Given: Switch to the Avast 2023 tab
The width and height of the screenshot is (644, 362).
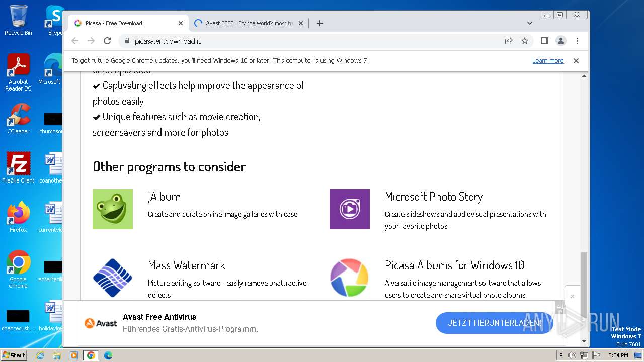Looking at the screenshot, I should click(249, 23).
